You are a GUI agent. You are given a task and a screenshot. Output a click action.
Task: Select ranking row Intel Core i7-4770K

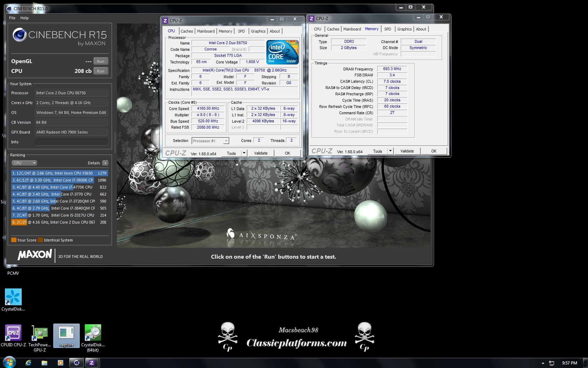pyautogui.click(x=59, y=187)
